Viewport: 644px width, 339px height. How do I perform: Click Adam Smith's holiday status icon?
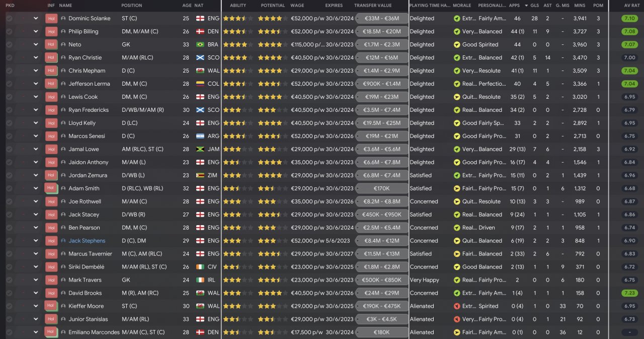(51, 188)
